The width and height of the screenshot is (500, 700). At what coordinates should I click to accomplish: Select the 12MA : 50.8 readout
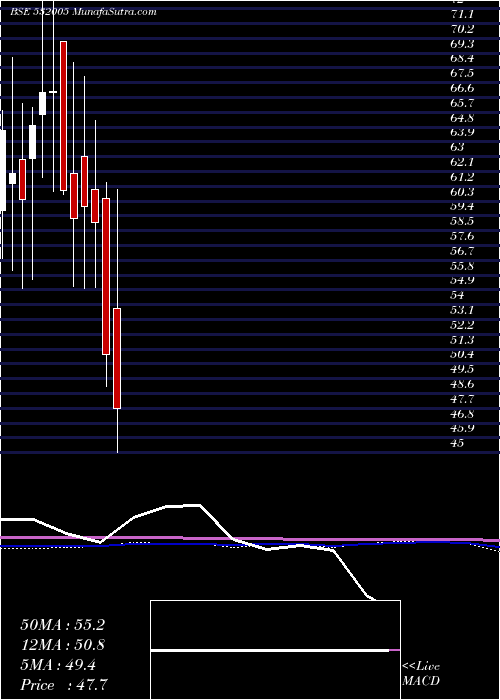(62, 645)
